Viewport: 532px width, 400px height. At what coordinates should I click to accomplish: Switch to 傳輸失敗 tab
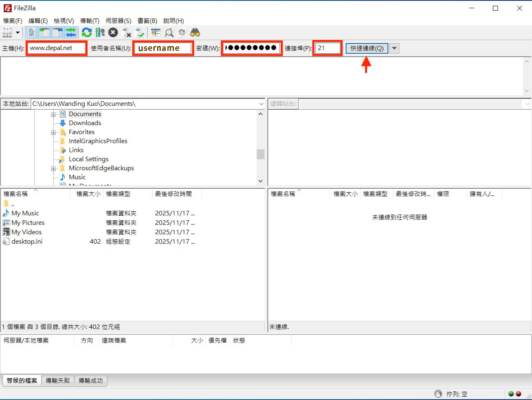pyautogui.click(x=58, y=381)
